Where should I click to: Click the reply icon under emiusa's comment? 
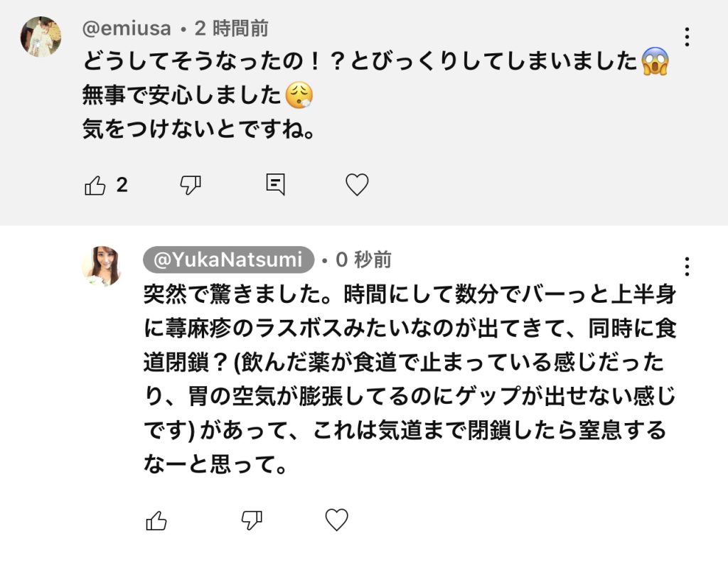point(275,186)
